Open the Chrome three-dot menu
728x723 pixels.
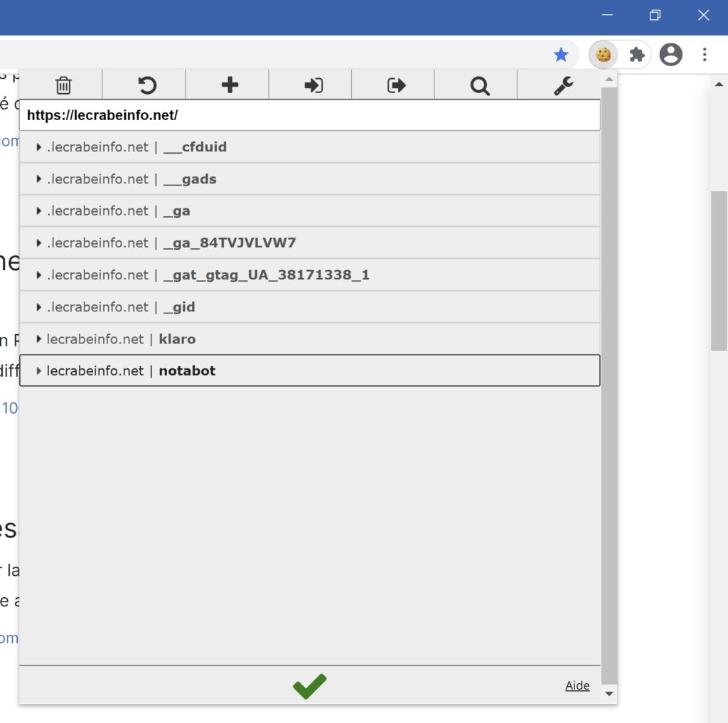point(705,55)
